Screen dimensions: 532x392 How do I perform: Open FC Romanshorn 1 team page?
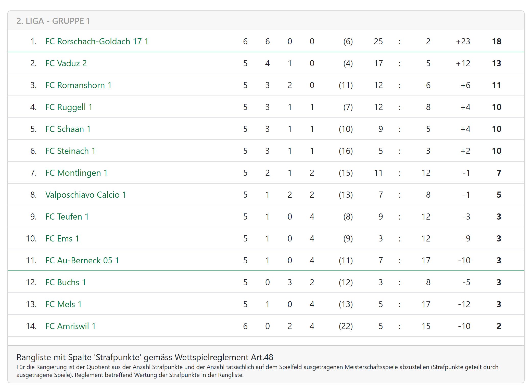click(78, 85)
